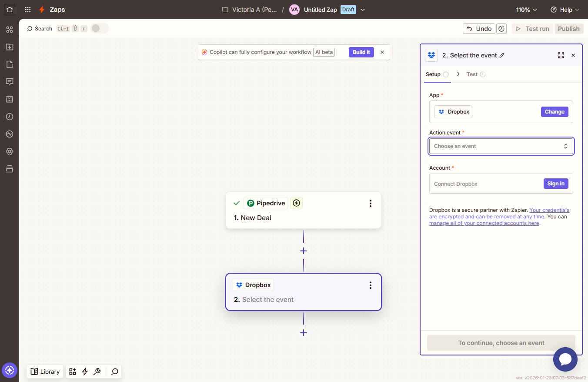The width and height of the screenshot is (588, 382).
Task: Open Dropbox step three-dot menu
Action: tap(371, 285)
